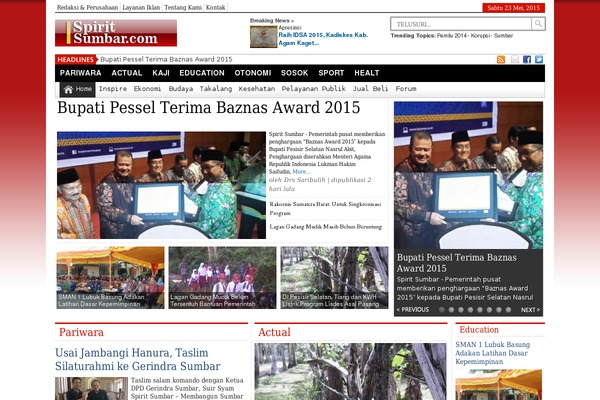Click the Spirit Sumbar.com logo
Image resolution: width=600 pixels, height=400 pixels.
[116, 33]
